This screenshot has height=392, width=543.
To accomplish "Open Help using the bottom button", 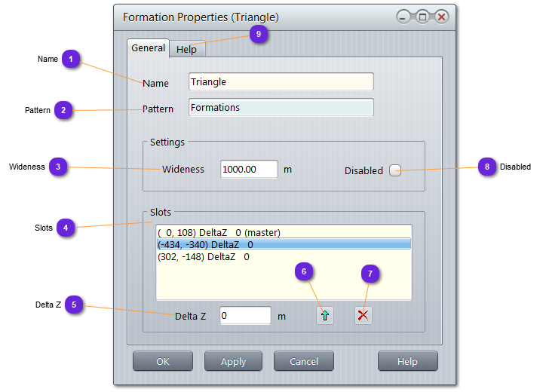I will (x=407, y=361).
